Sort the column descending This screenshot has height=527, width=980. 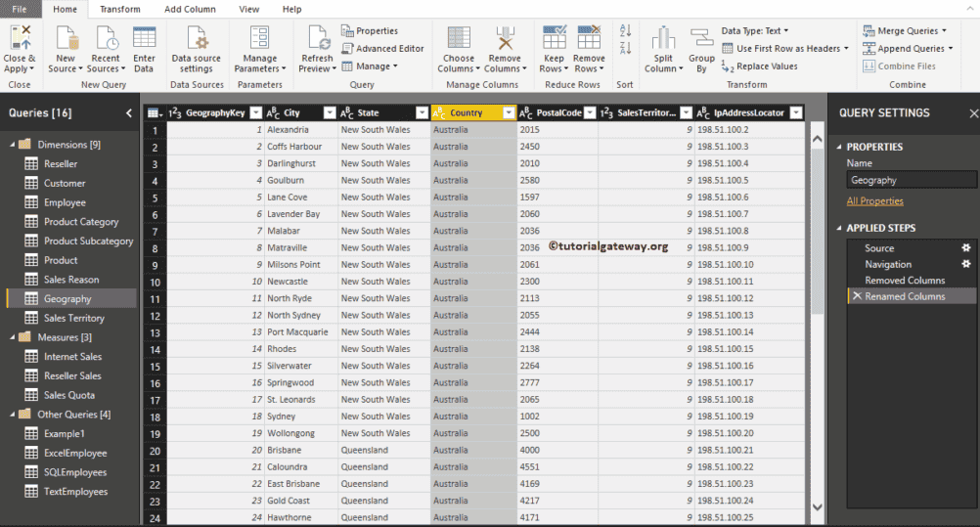(x=625, y=48)
